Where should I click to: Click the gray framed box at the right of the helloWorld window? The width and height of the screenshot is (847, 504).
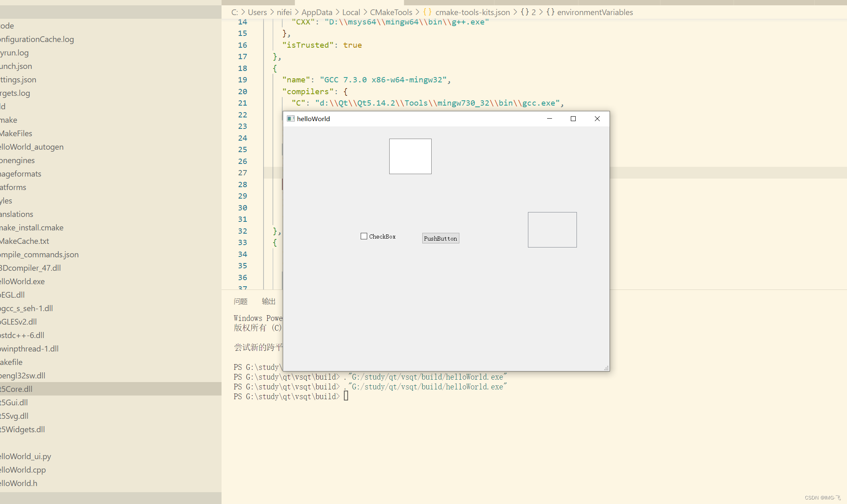(x=552, y=230)
